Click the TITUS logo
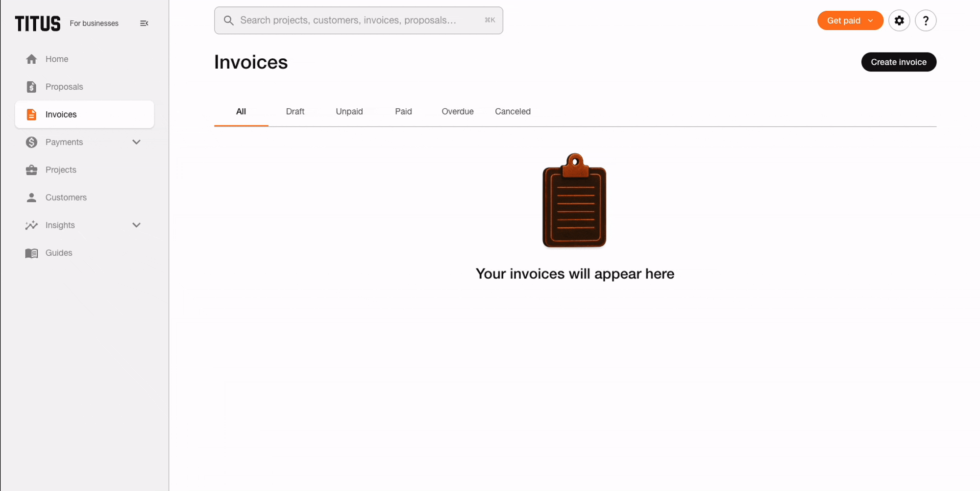The width and height of the screenshot is (980, 491). 38,24
